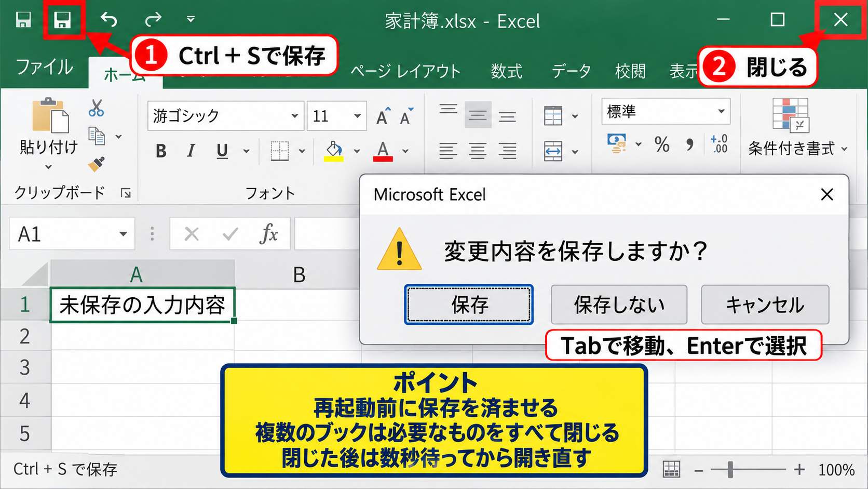Open the font color dropdown arrow
This screenshot has height=489, width=868.
[405, 151]
